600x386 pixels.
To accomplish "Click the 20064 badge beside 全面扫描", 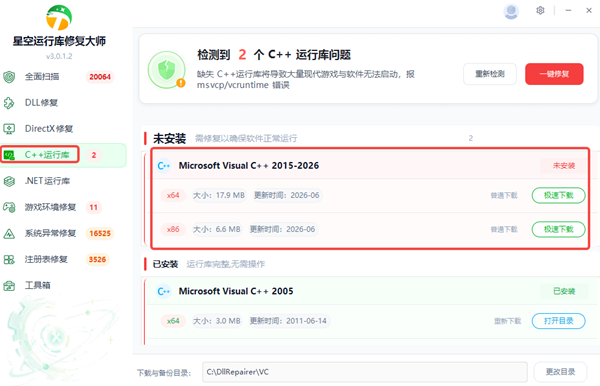I will 100,77.
